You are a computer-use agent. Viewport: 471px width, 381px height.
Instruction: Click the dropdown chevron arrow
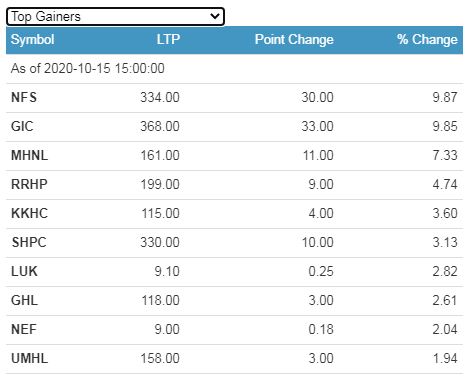click(215, 16)
